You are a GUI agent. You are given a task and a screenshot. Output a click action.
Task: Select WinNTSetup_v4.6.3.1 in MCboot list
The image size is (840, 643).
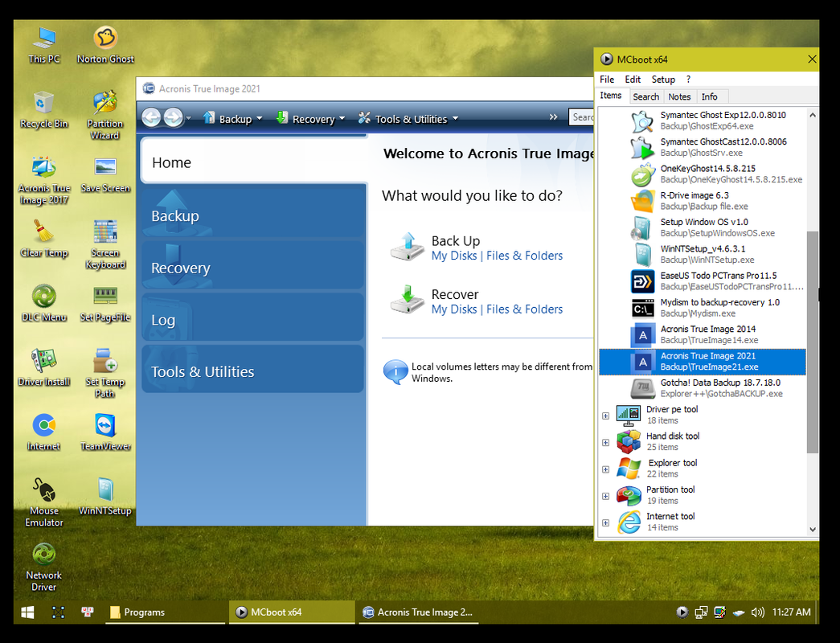tap(703, 255)
